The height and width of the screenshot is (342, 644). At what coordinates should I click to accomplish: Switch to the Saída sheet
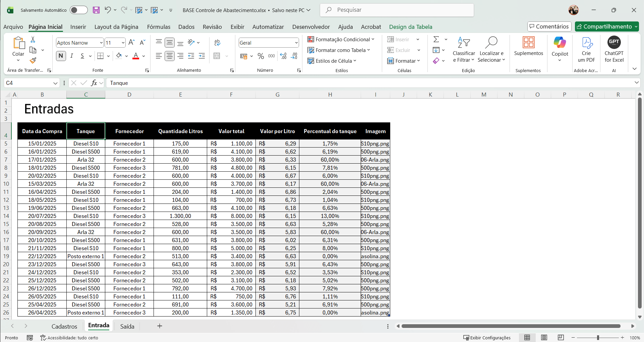(x=127, y=326)
